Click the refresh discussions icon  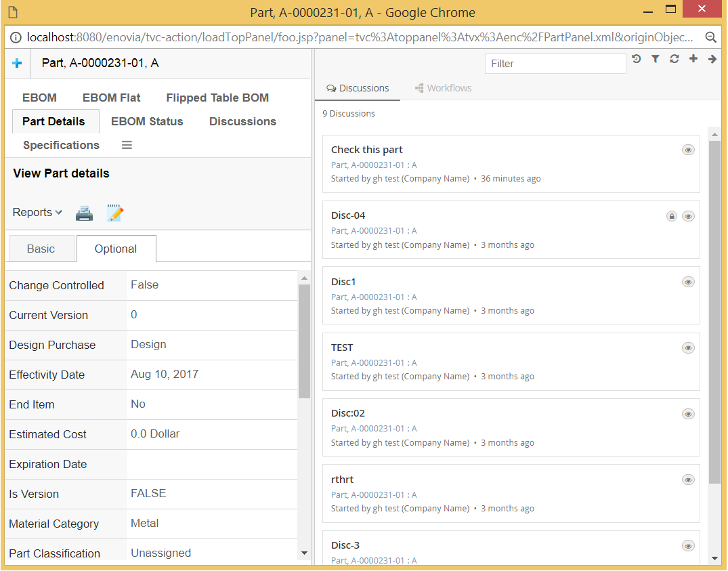(x=675, y=59)
